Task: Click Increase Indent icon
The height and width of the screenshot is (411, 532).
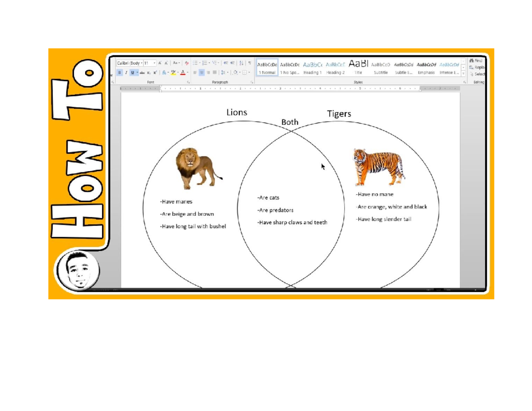Action: point(232,63)
